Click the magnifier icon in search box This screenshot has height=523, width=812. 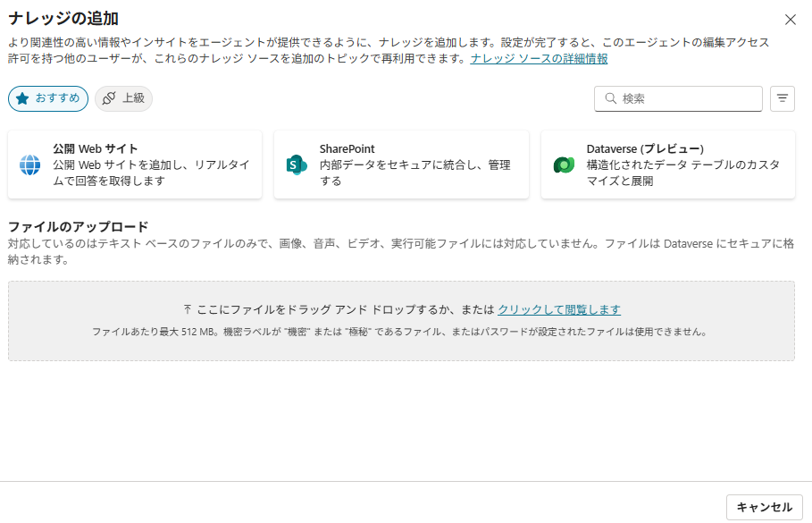[x=610, y=98]
